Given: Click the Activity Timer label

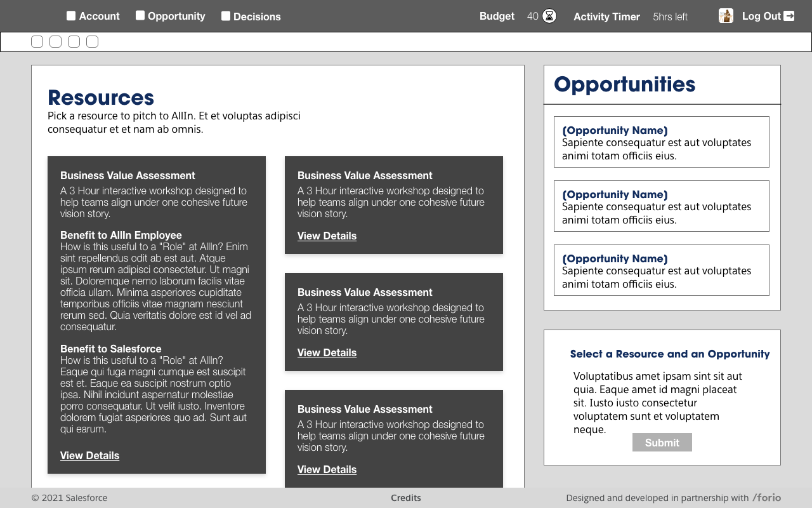Looking at the screenshot, I should pos(606,17).
